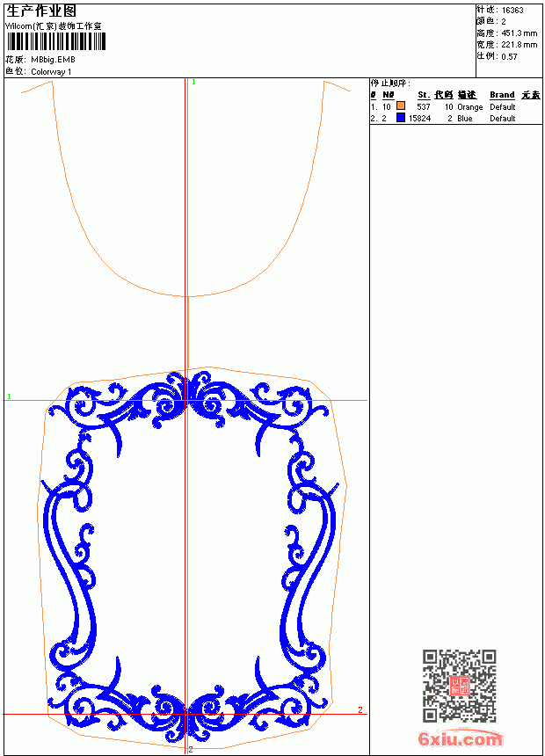The image size is (545, 756).
Task: Click the orange neckline curve outline
Action: [185, 188]
